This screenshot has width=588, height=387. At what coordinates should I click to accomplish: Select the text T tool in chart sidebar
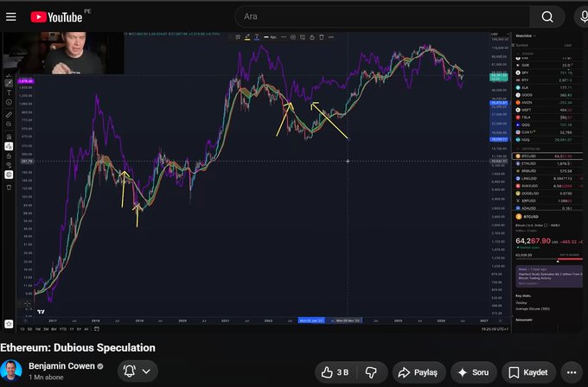(9, 92)
